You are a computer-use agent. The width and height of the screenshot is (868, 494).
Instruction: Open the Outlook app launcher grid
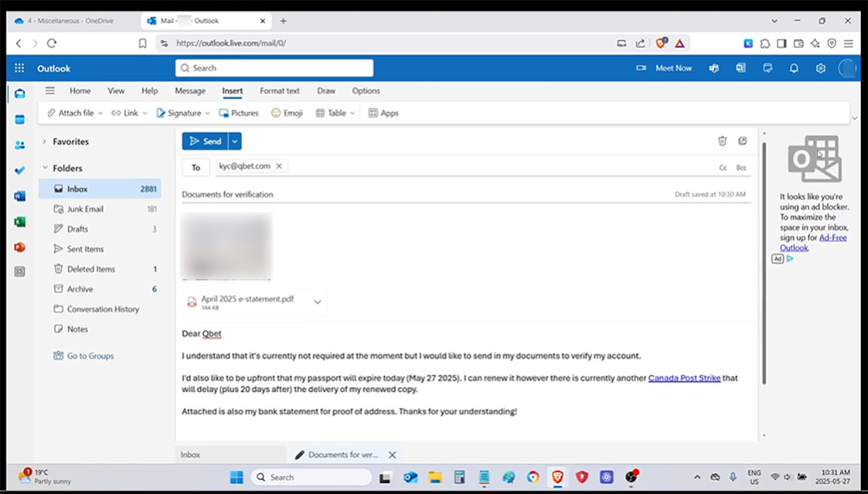click(20, 68)
